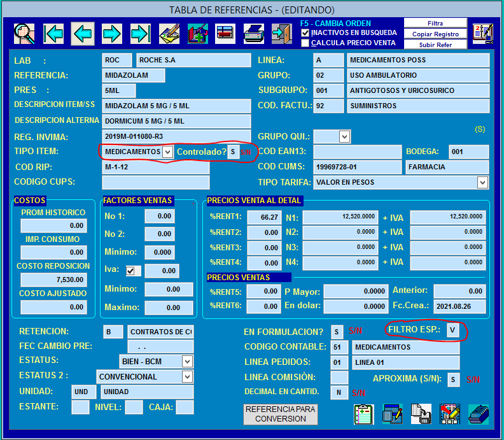
Task: Expand the ESTATUS 2 dropdown
Action: pos(187,376)
